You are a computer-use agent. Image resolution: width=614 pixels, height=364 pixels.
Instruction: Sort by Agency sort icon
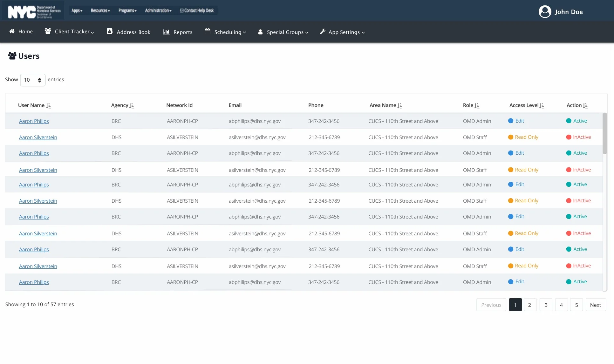click(132, 106)
